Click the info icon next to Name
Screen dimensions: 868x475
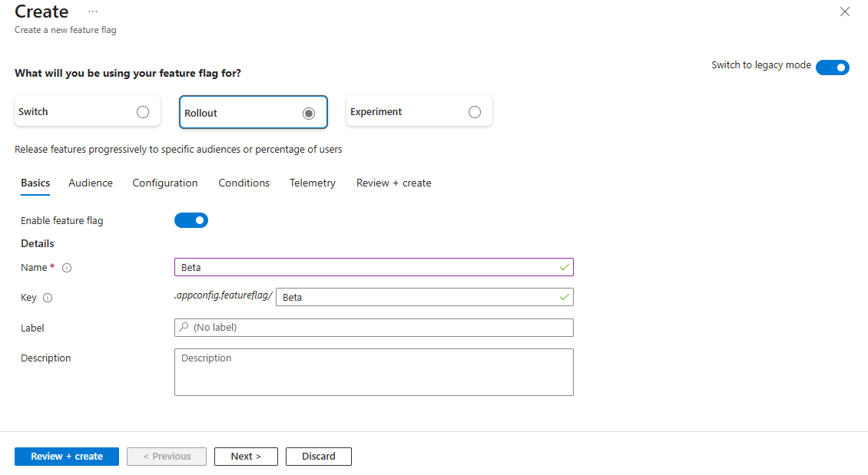click(x=67, y=268)
